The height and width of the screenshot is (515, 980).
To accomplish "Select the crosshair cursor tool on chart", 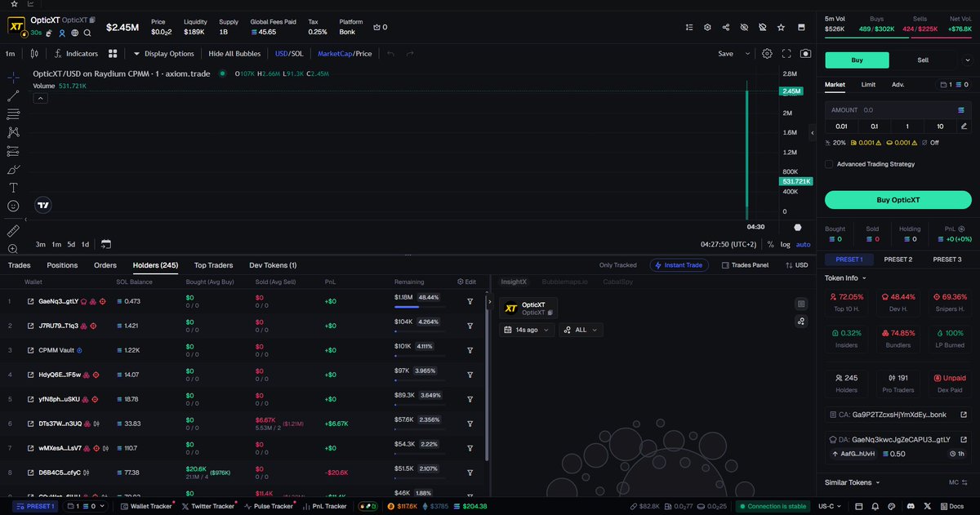I will coord(13,78).
